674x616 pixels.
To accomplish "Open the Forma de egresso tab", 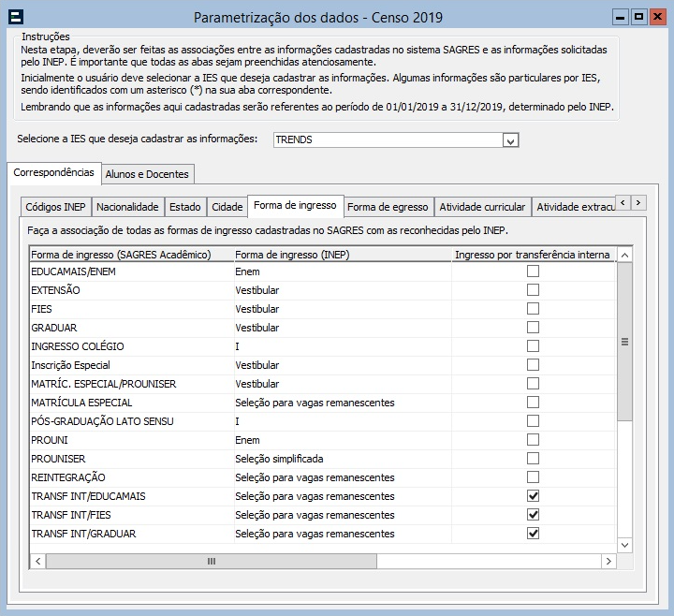I will pos(388,207).
